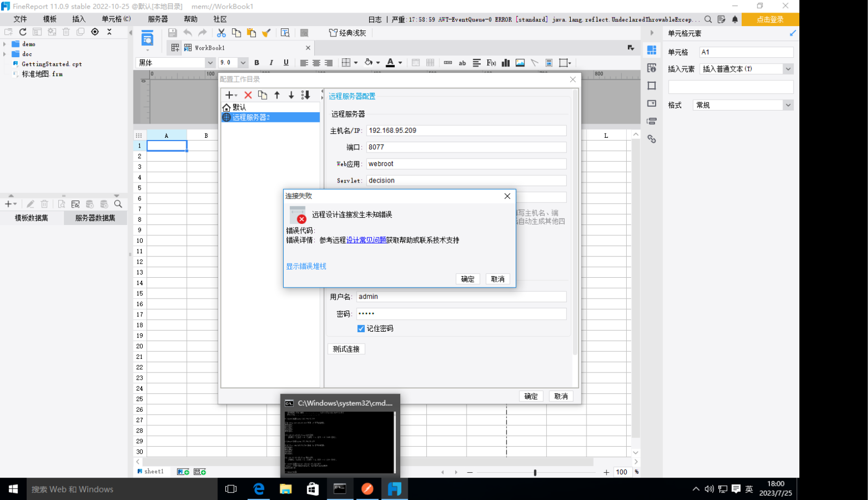Click the insert formula F(x) icon
The height and width of the screenshot is (500, 868).
[x=491, y=63]
